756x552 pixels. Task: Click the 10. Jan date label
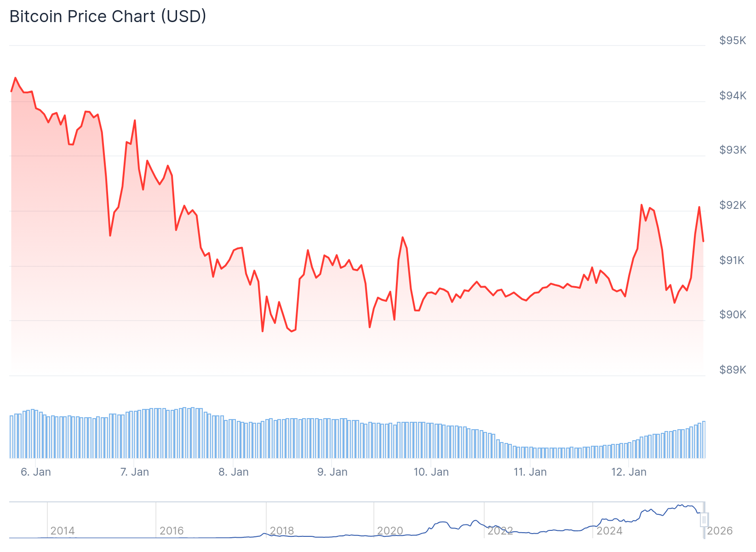pyautogui.click(x=431, y=472)
